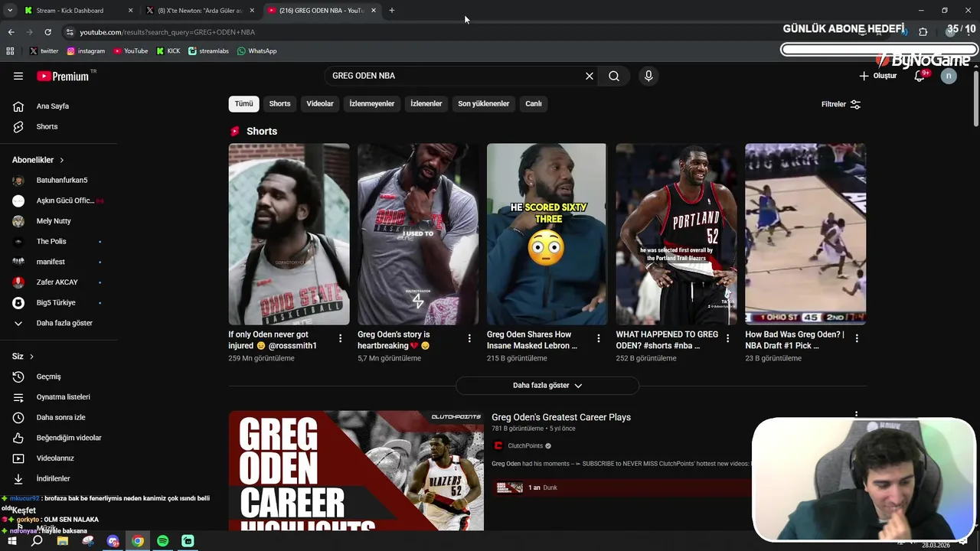Start voice search with the microphone

coord(648,76)
